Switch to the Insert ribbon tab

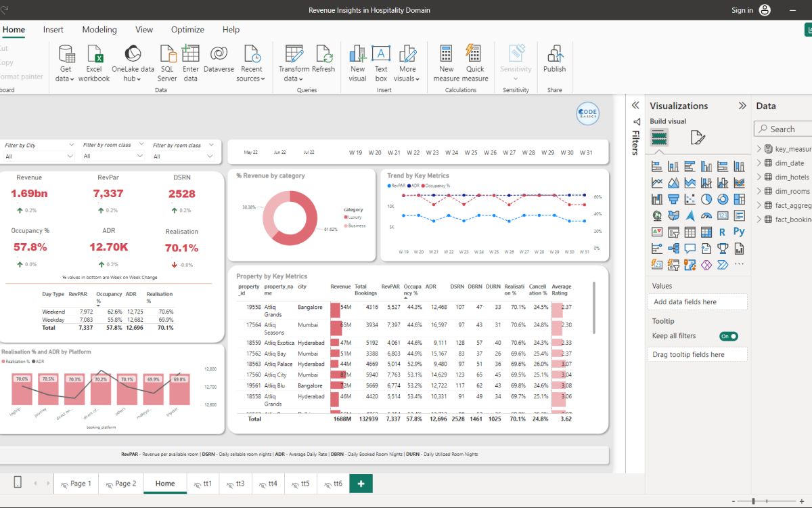(x=53, y=30)
